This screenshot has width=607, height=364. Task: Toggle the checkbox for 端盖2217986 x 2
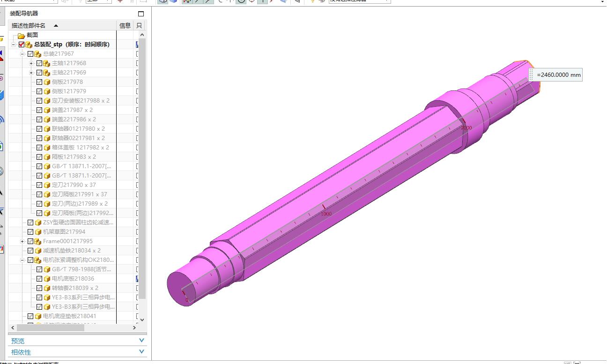(39, 119)
